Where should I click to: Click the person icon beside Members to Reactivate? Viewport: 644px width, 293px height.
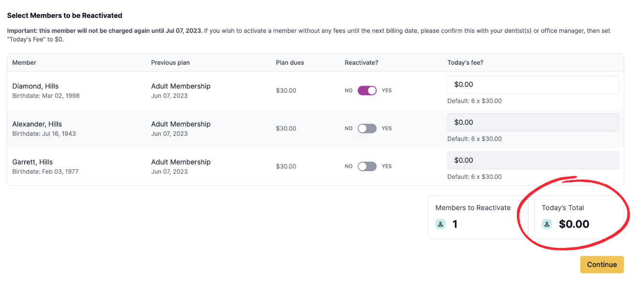click(440, 224)
